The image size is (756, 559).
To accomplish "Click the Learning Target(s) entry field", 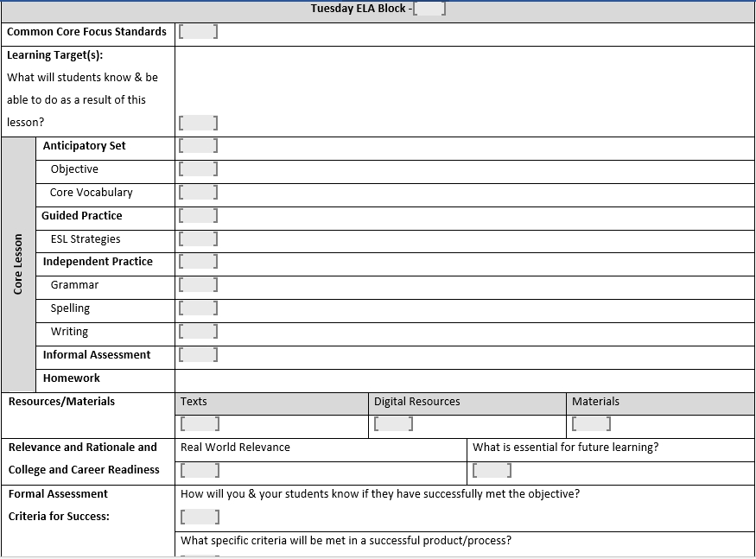I will click(198, 123).
